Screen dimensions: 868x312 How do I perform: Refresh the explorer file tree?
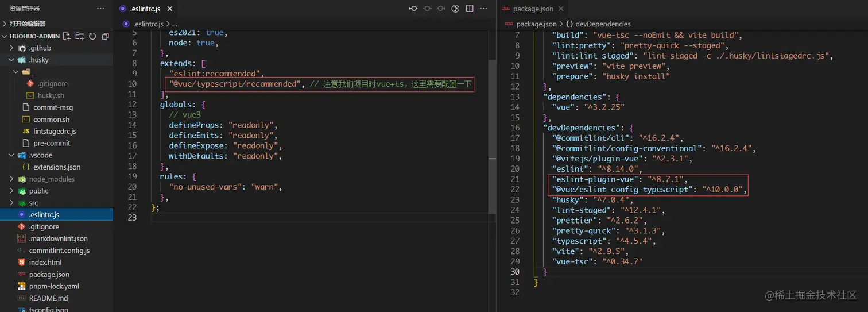coord(92,36)
